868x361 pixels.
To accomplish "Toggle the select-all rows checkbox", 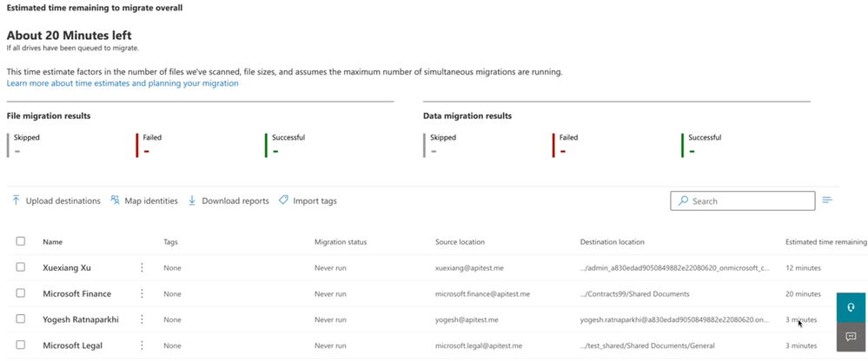I will [21, 241].
